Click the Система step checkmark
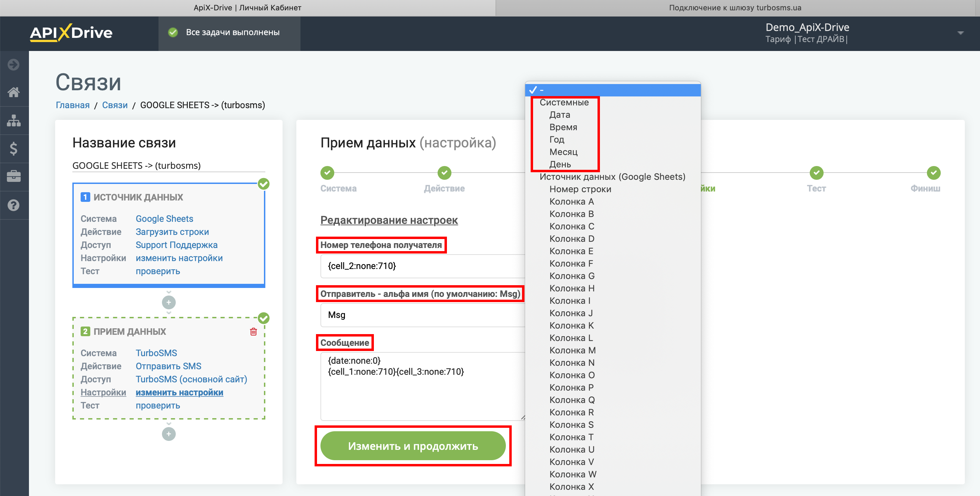This screenshot has width=980, height=496. point(327,173)
